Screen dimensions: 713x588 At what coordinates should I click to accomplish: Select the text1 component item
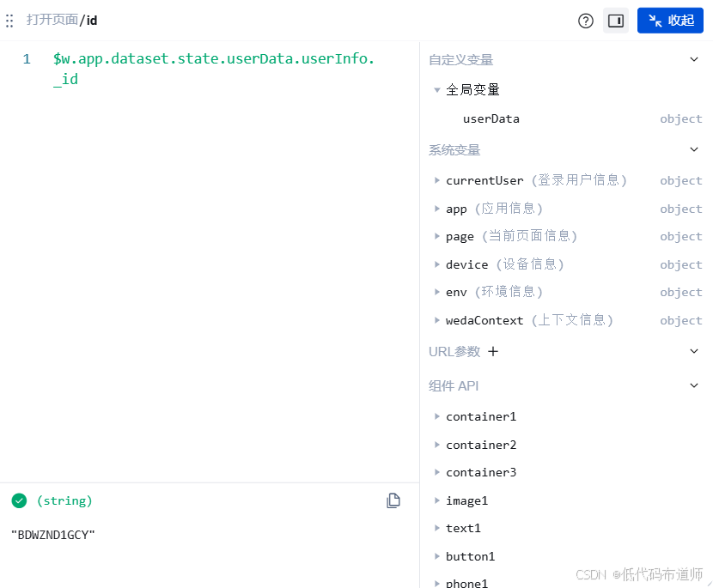tap(463, 529)
